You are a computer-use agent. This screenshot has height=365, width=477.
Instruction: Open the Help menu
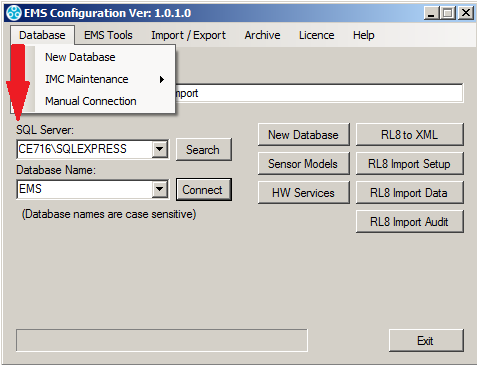pyautogui.click(x=363, y=35)
